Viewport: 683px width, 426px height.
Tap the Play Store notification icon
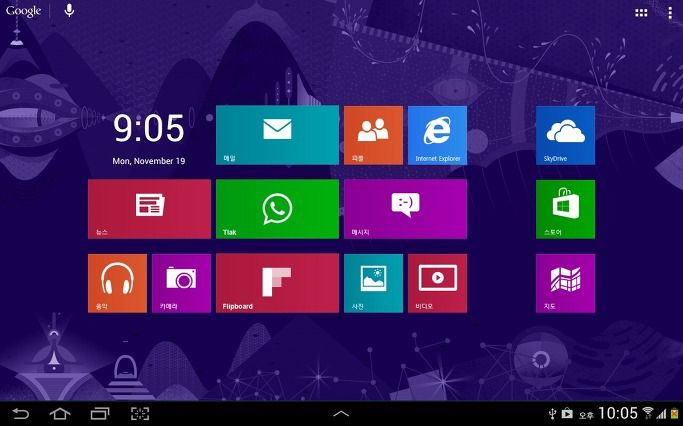567,413
